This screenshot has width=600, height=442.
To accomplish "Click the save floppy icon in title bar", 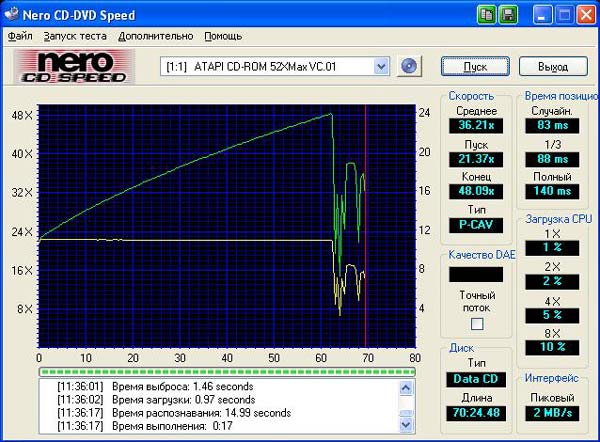I will pos(508,14).
